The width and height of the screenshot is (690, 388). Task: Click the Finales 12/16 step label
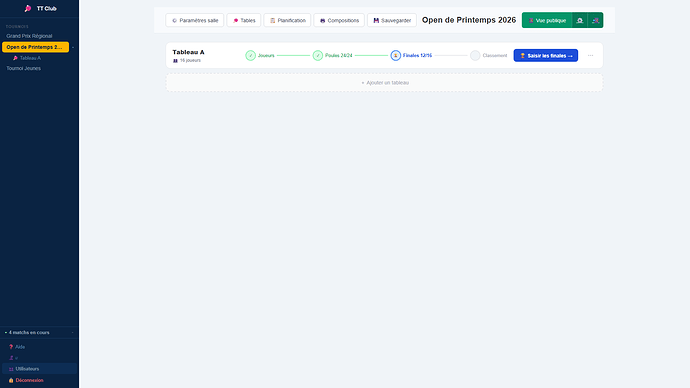[417, 55]
